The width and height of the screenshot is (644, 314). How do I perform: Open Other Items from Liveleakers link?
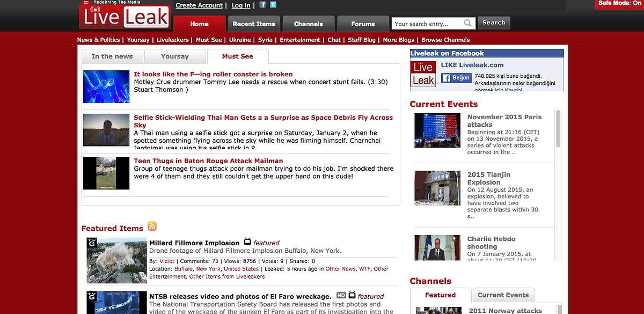(227, 276)
